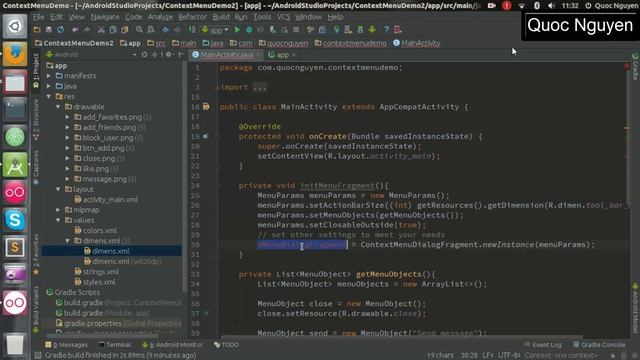The width and height of the screenshot is (640, 360).
Task: Click the Open folder toolbar icon
Action: (x=37, y=30)
